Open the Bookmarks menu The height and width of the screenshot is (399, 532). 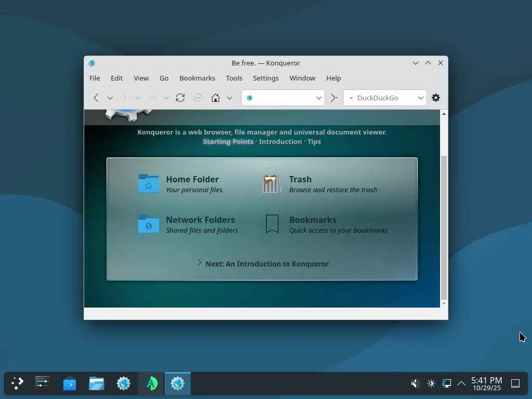click(x=197, y=78)
